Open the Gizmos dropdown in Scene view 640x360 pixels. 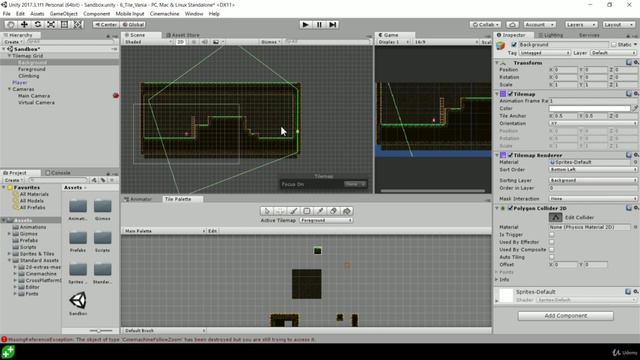tap(270, 42)
